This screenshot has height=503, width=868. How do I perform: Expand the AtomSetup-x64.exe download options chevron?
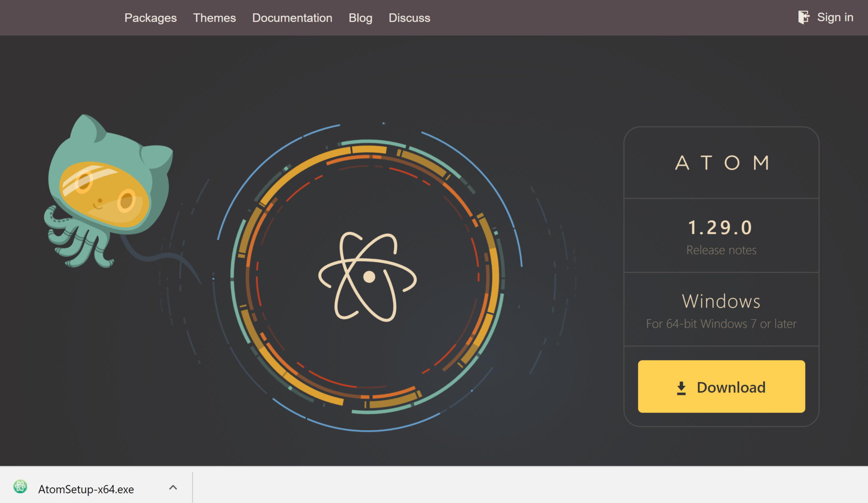click(173, 488)
